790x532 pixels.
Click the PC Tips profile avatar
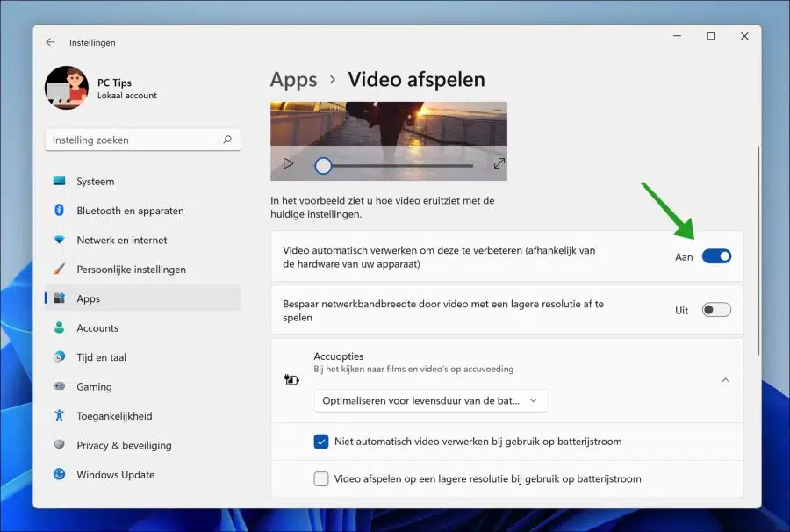[x=67, y=88]
